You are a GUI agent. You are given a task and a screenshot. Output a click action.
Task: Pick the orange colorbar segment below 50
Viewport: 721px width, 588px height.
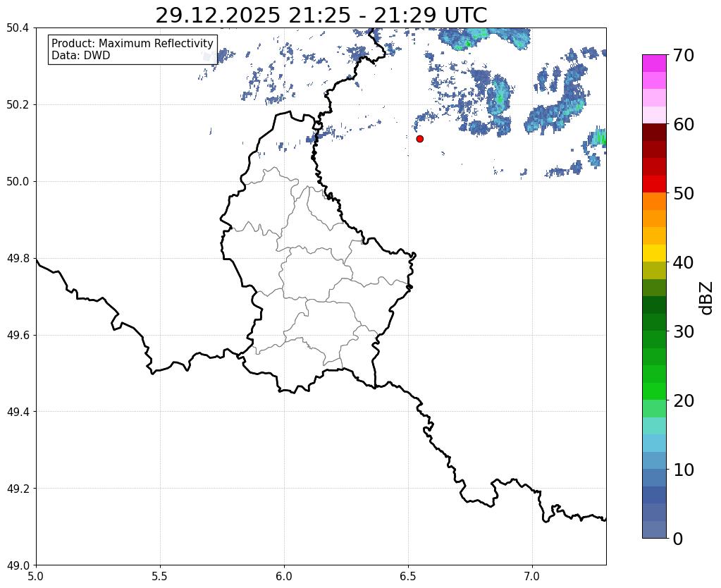[654, 202]
